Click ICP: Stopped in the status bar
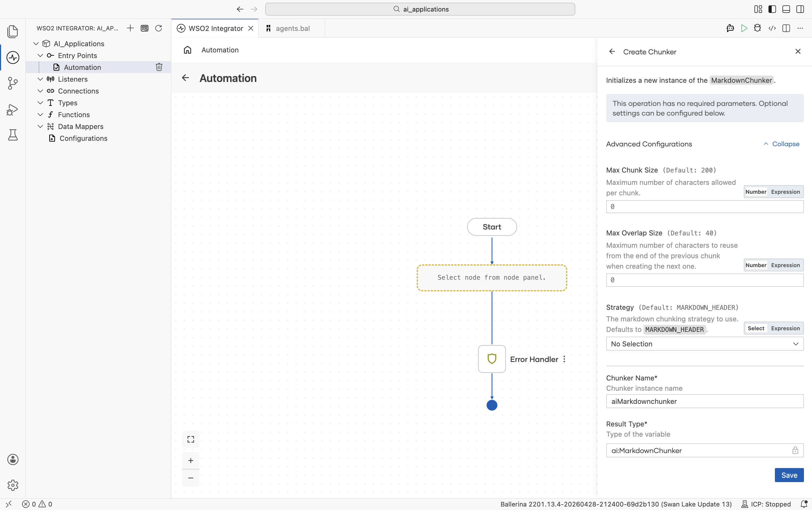 tap(766, 504)
